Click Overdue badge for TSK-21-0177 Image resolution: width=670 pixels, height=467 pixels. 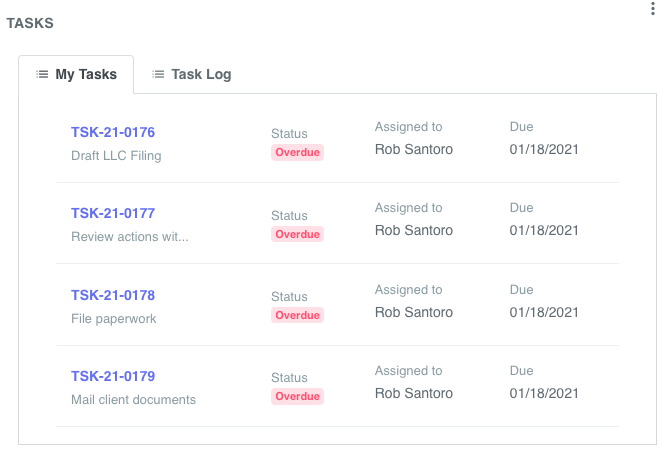coord(297,234)
